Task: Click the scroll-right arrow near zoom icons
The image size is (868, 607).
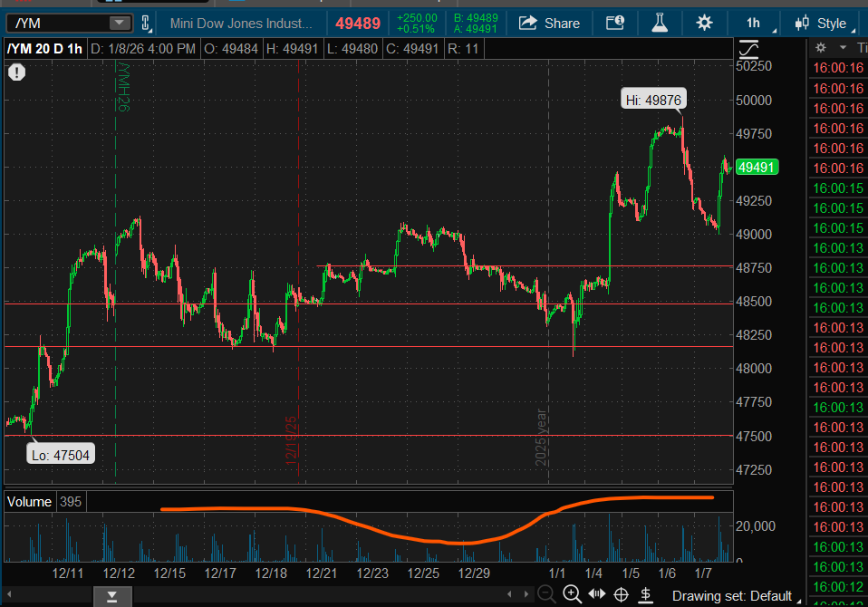Action: pos(526,594)
